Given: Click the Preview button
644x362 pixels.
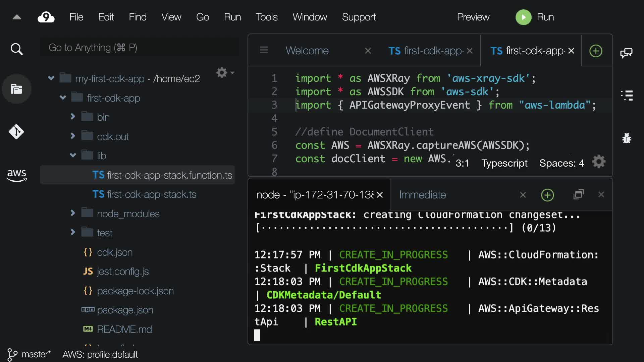Looking at the screenshot, I should (473, 17).
